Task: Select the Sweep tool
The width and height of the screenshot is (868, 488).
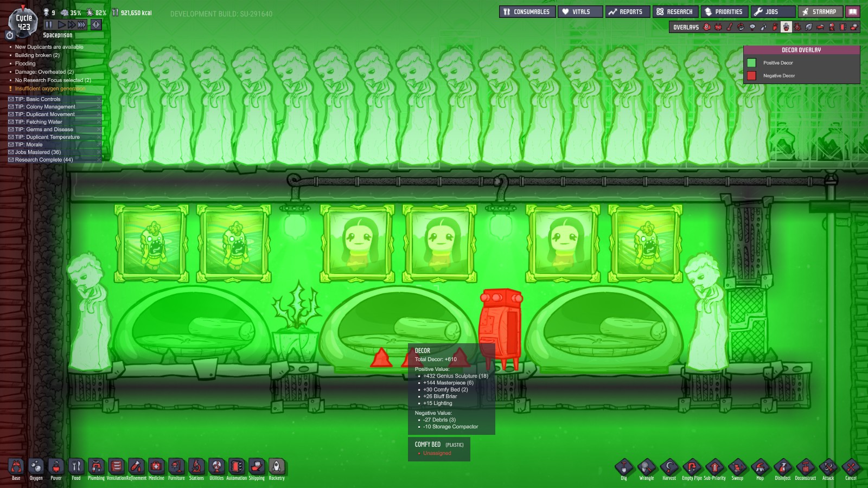Action: point(737,467)
